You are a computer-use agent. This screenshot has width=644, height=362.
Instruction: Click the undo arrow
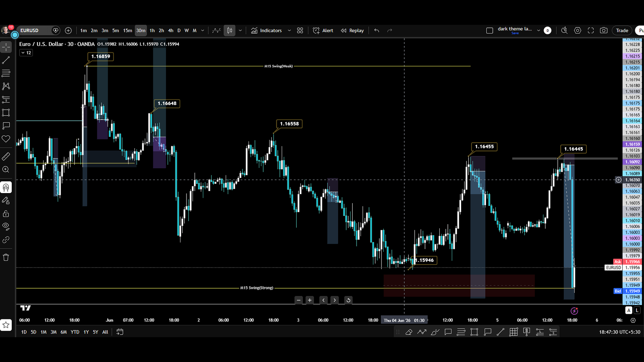pyautogui.click(x=377, y=31)
